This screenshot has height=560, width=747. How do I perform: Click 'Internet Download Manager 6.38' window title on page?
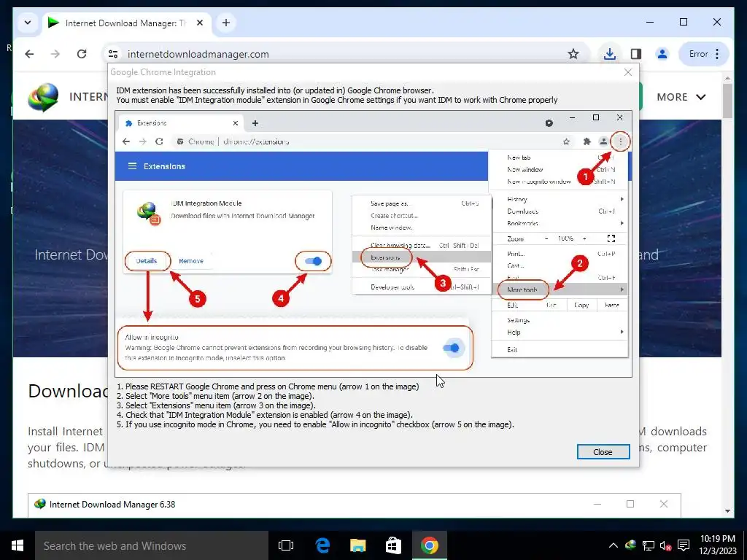coord(112,505)
